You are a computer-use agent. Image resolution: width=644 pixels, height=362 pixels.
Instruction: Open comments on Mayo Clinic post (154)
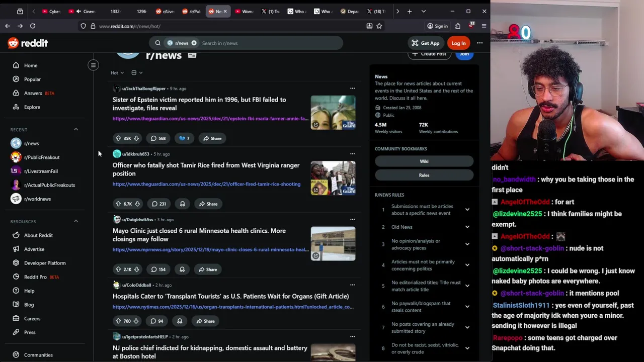tap(158, 269)
